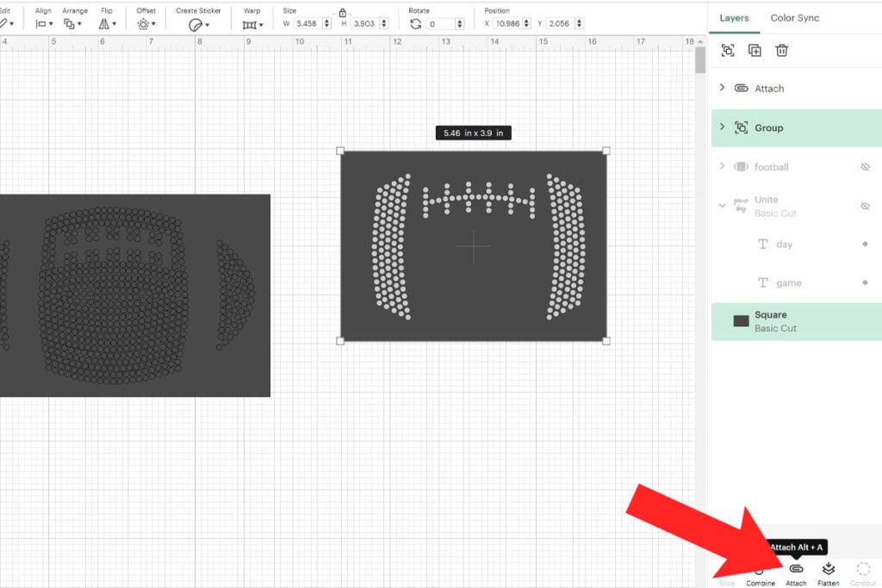Image resolution: width=882 pixels, height=588 pixels.
Task: Open the Create Sticker option
Action: 199,25
